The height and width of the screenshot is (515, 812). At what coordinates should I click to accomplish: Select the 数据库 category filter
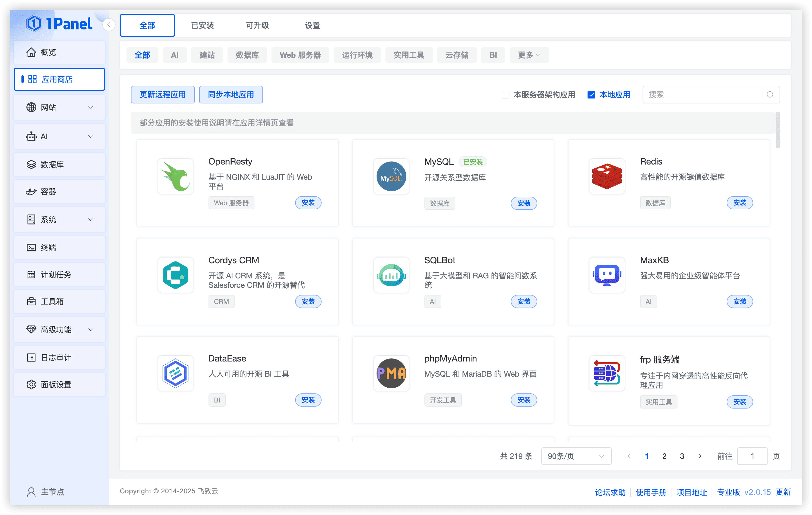(247, 55)
